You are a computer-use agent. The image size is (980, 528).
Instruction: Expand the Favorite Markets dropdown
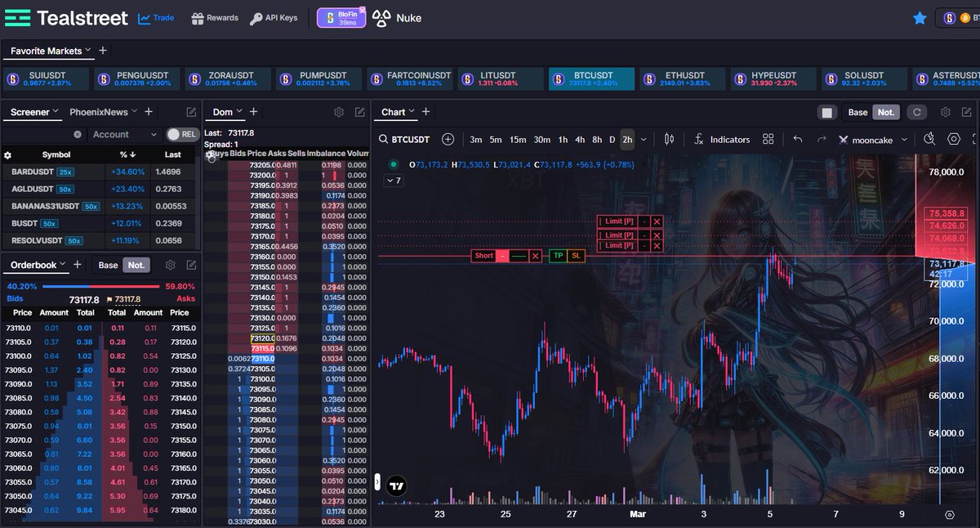[x=87, y=51]
